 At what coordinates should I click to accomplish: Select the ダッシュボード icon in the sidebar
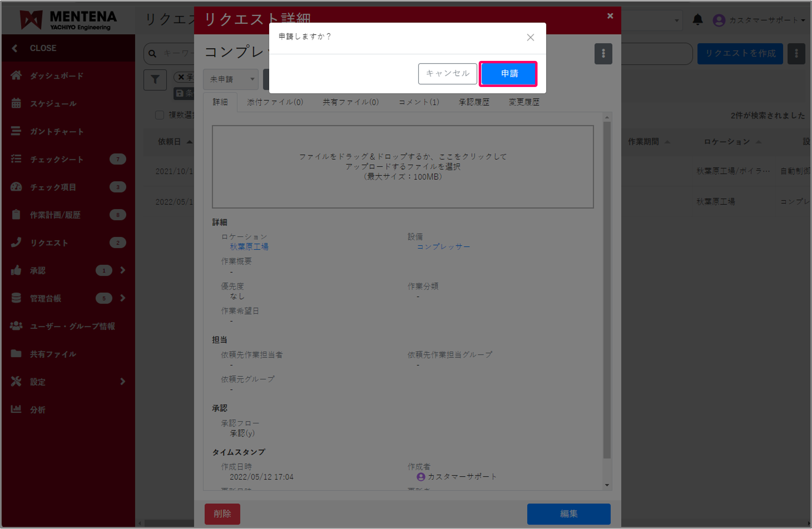[16, 76]
